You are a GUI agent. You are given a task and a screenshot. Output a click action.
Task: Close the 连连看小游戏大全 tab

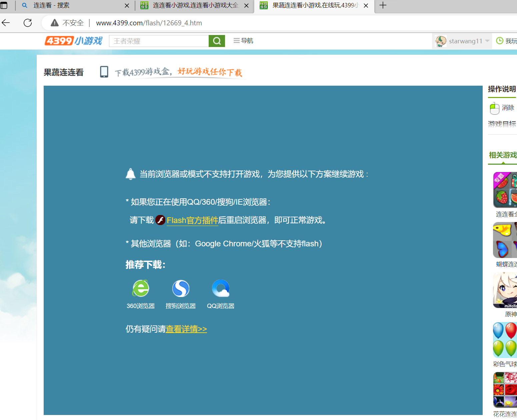coord(246,6)
